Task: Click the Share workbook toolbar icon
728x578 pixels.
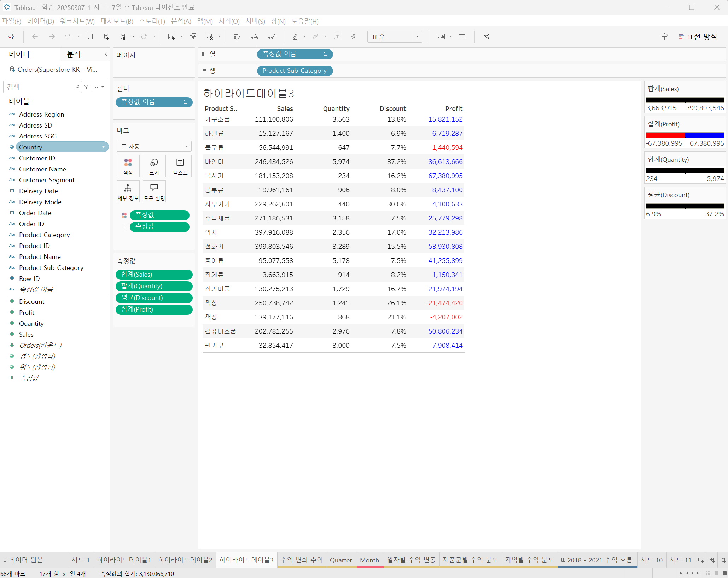Action: pyautogui.click(x=486, y=36)
